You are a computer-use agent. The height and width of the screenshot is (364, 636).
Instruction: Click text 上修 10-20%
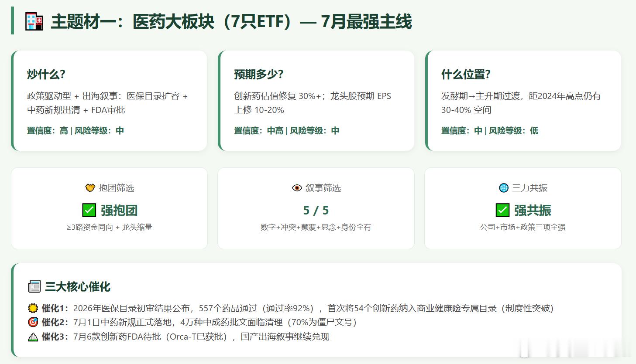point(259,110)
